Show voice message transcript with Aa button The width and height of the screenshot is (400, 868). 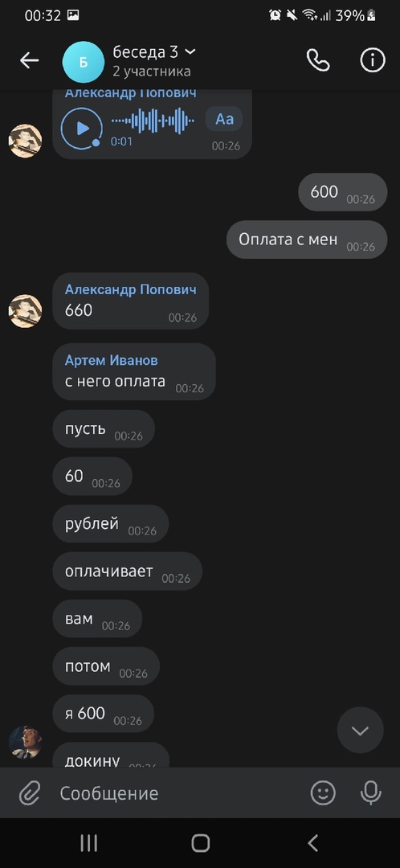click(224, 119)
